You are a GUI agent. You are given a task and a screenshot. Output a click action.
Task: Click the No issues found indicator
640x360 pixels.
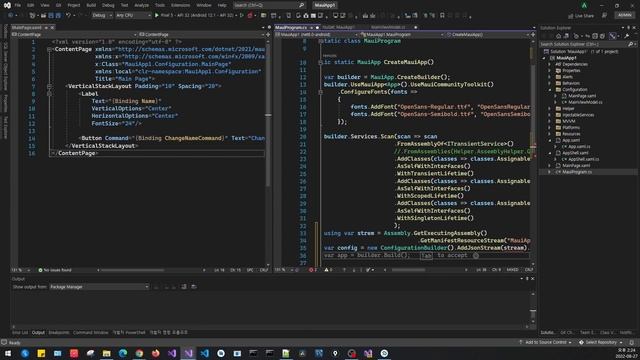(55, 270)
